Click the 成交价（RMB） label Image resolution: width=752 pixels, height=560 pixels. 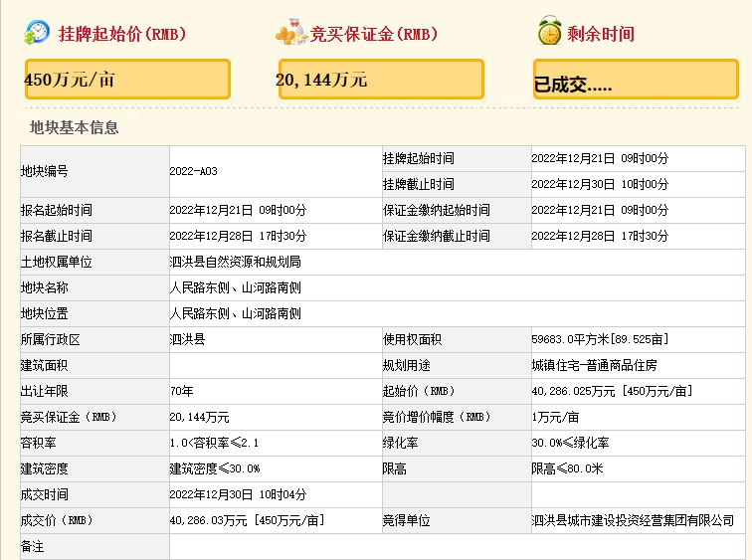click(x=57, y=520)
